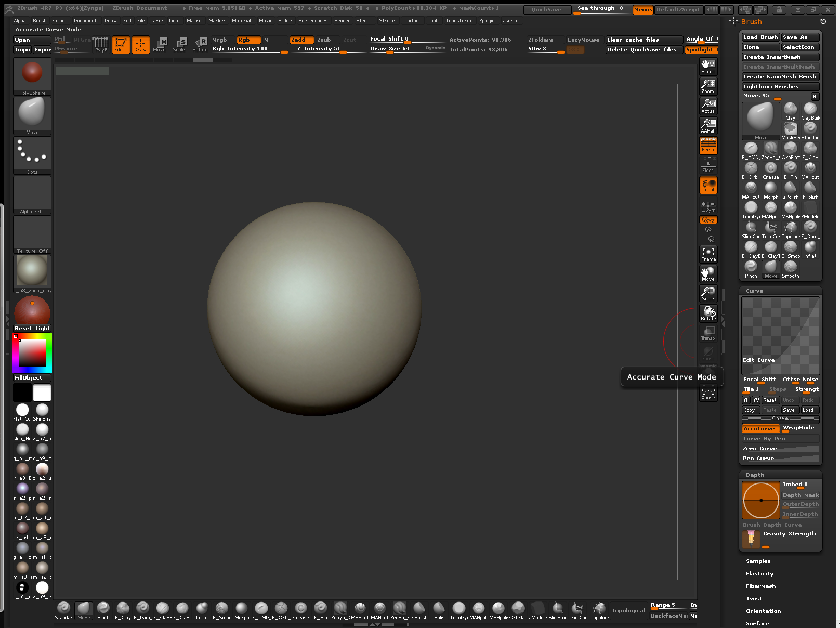Switch to Zsub mode
This screenshot has width=840, height=628.
coord(324,40)
